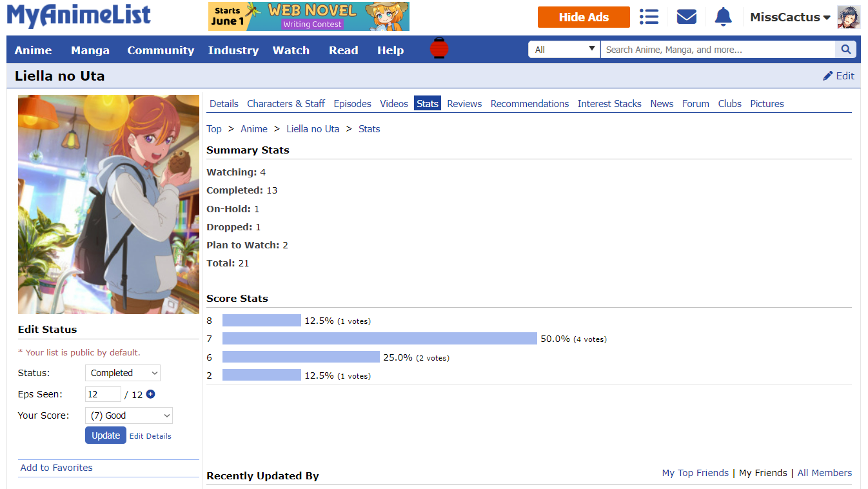Screen dimensions: 868x489
Task: Click the red lantern icon
Action: point(439,49)
